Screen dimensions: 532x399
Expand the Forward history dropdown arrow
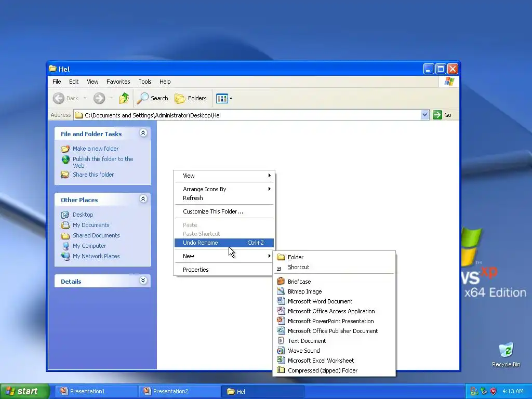tap(111, 98)
